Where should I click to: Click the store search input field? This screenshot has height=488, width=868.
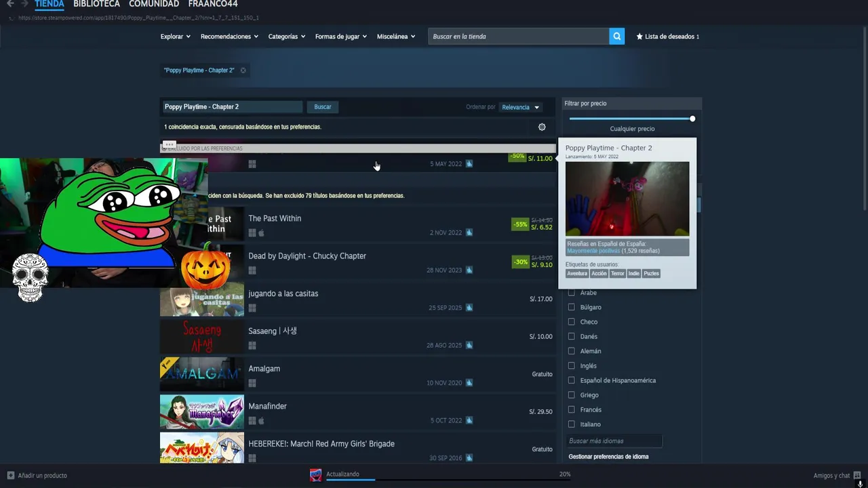click(x=519, y=37)
